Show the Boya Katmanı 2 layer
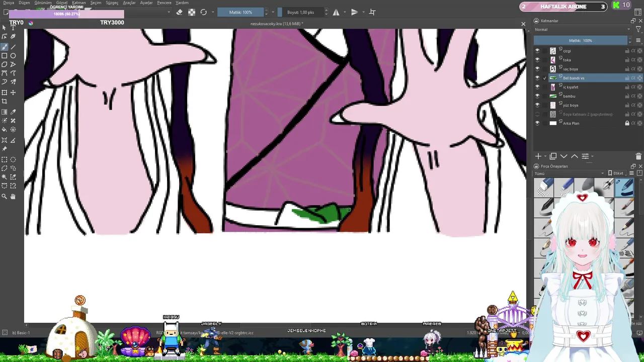644x362 pixels. 537,114
